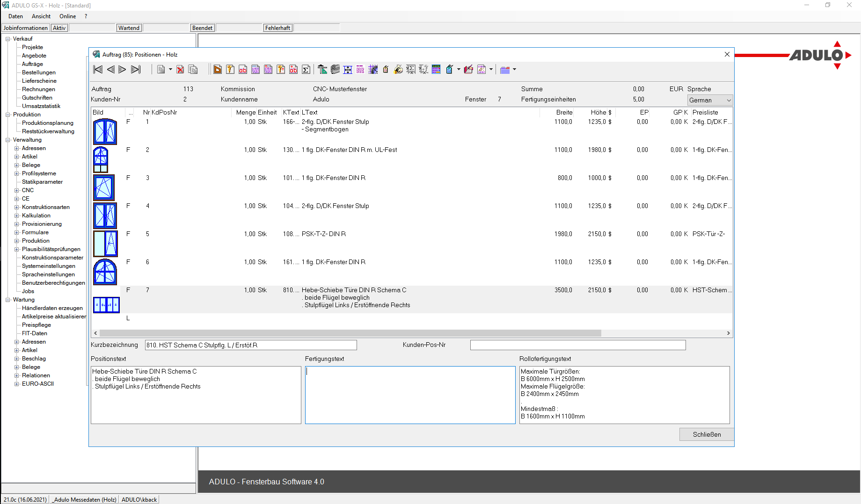Click the Kurzbezeichnung input field
The image size is (861, 504).
[251, 345]
